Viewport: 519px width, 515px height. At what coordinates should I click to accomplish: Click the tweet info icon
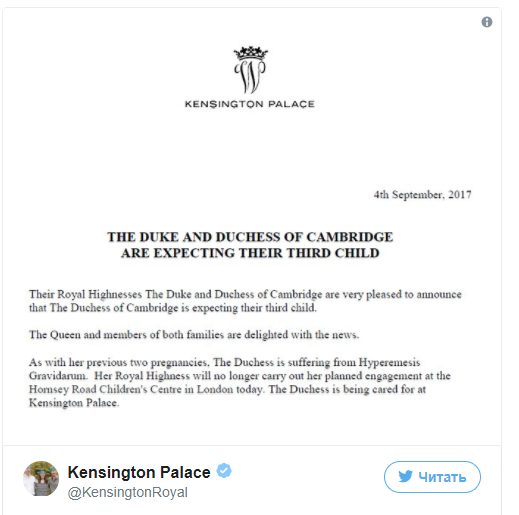click(x=487, y=22)
